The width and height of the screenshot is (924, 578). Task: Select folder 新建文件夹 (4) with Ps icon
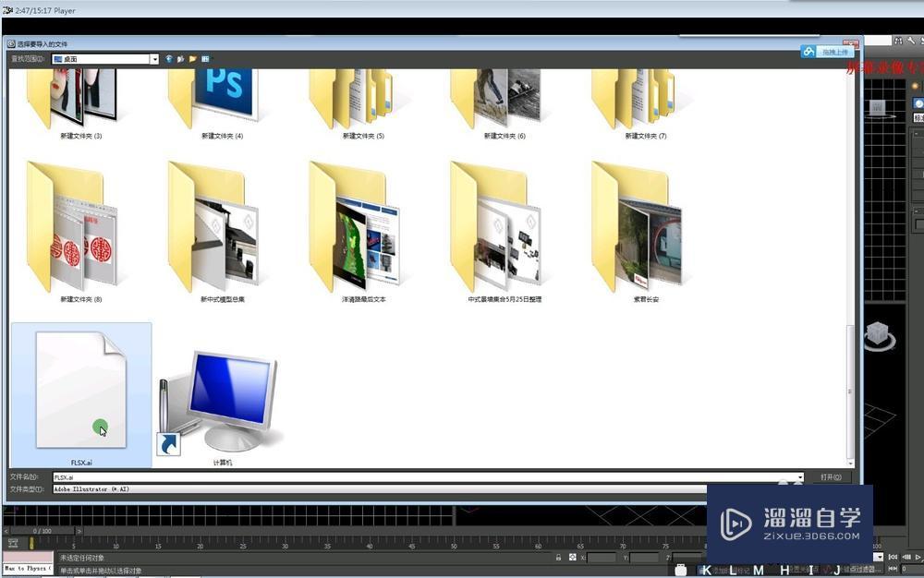tap(222, 104)
